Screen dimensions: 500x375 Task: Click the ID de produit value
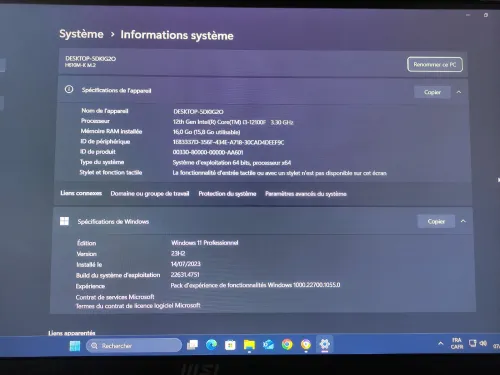click(208, 152)
